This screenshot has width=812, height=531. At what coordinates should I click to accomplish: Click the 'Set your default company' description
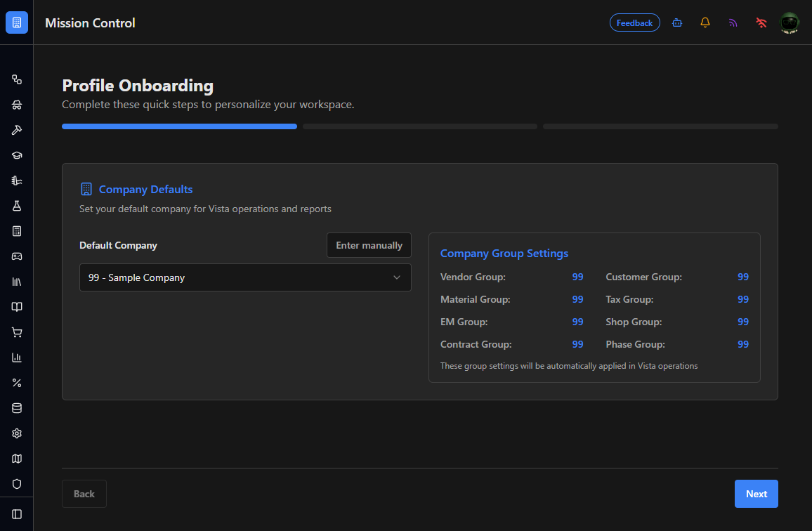pos(205,209)
